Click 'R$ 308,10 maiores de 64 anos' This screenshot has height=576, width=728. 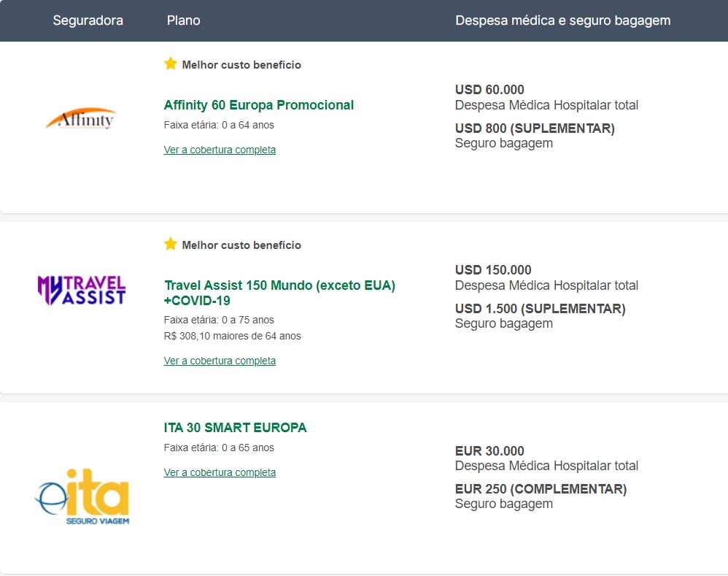(232, 336)
